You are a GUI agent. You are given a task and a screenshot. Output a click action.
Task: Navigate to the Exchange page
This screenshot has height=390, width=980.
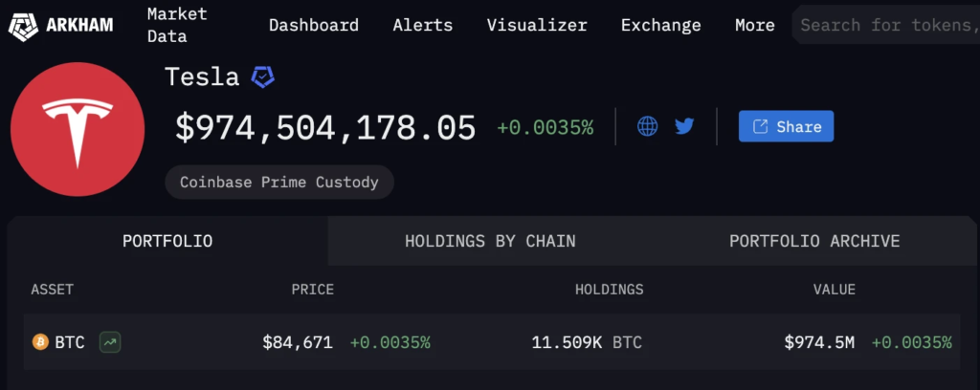coord(661,26)
